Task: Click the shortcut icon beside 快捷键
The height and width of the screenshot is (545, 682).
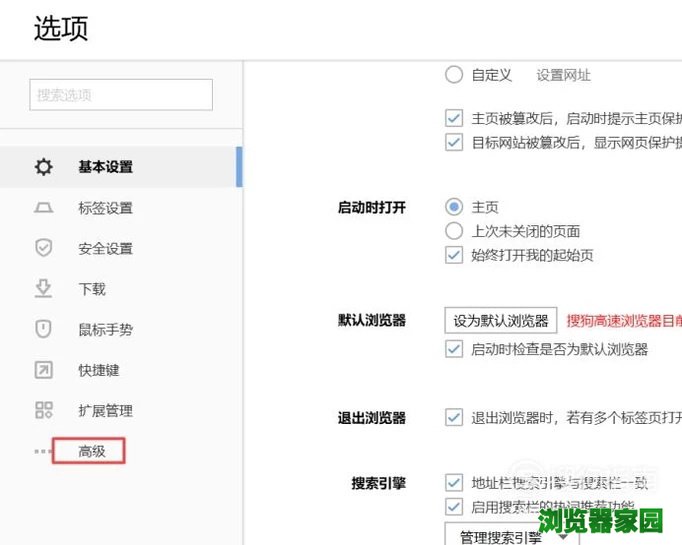Action: tap(43, 370)
